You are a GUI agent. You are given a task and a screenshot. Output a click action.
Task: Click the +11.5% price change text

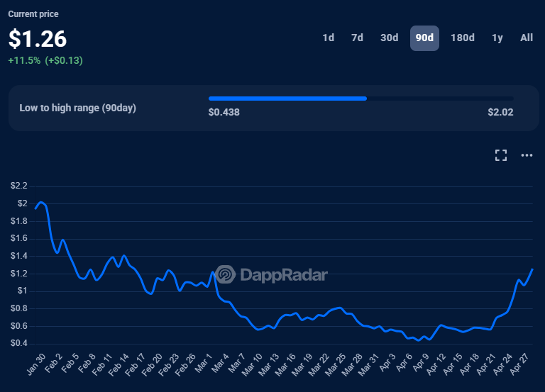click(x=25, y=61)
